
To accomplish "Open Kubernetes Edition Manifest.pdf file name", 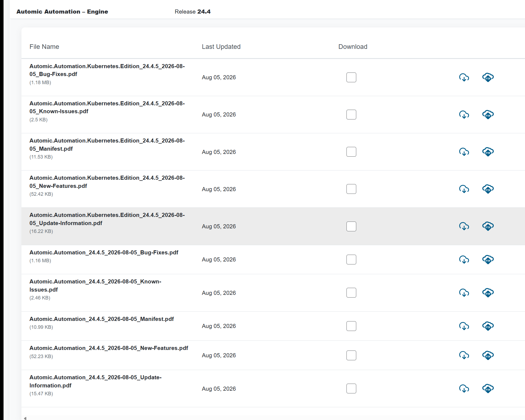I will [107, 145].
